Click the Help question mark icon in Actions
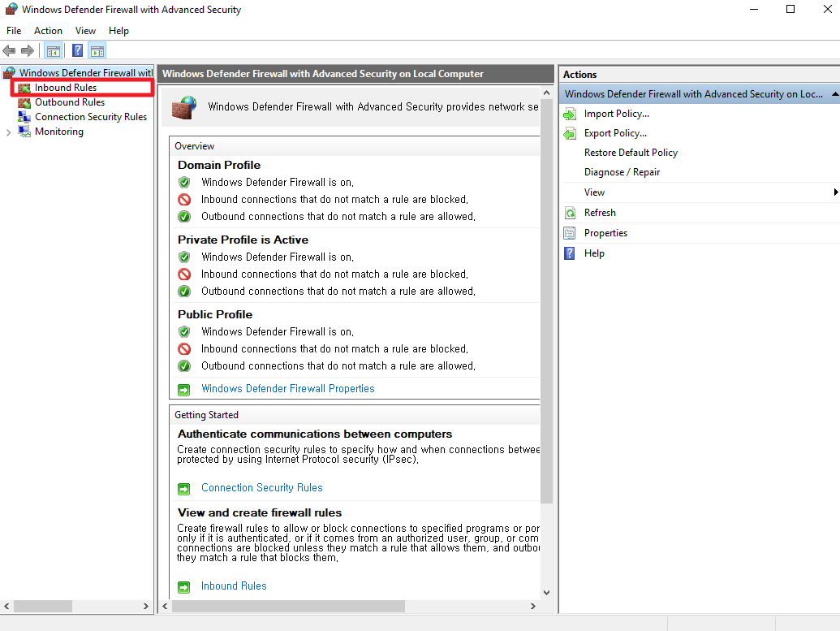The height and width of the screenshot is (631, 840). coord(570,253)
